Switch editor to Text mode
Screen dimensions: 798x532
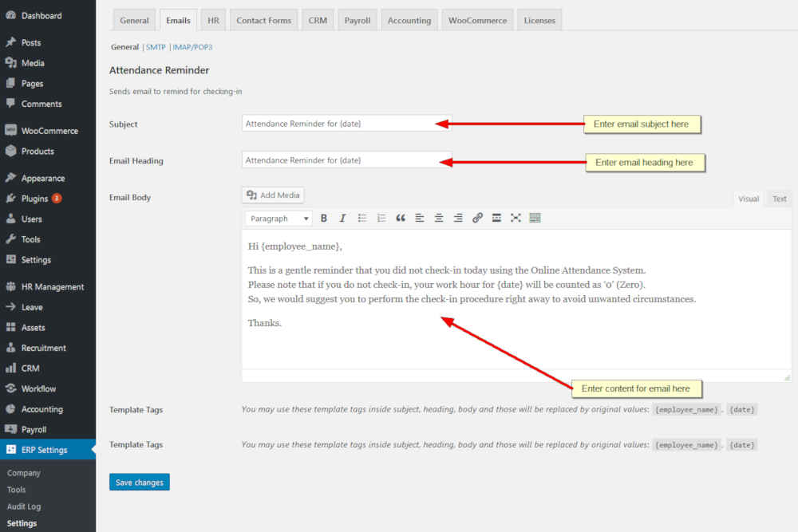[779, 199]
